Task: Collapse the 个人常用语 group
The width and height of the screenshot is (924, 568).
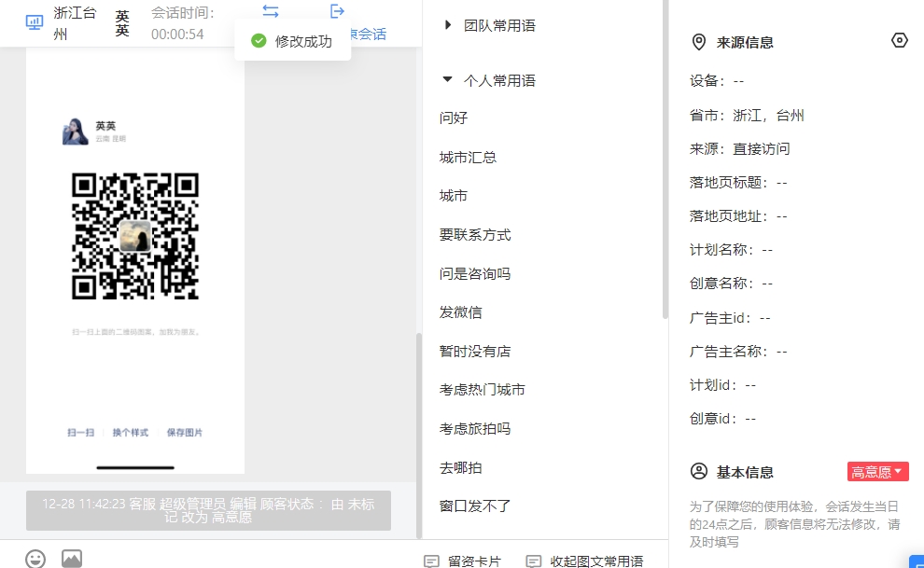Action: pos(447,79)
